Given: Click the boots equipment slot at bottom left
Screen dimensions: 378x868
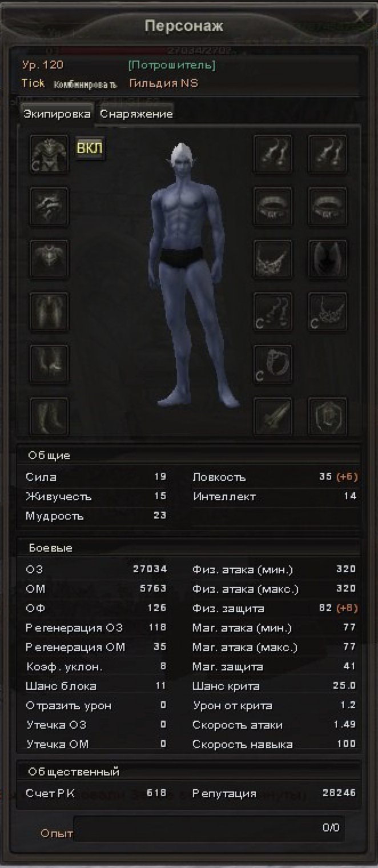Looking at the screenshot, I should pos(49,417).
